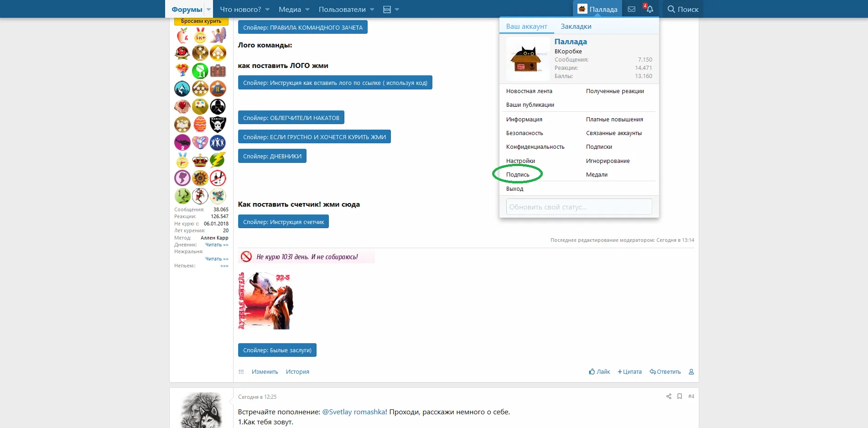Bookmark post #4 with the bookmark icon

point(680,397)
